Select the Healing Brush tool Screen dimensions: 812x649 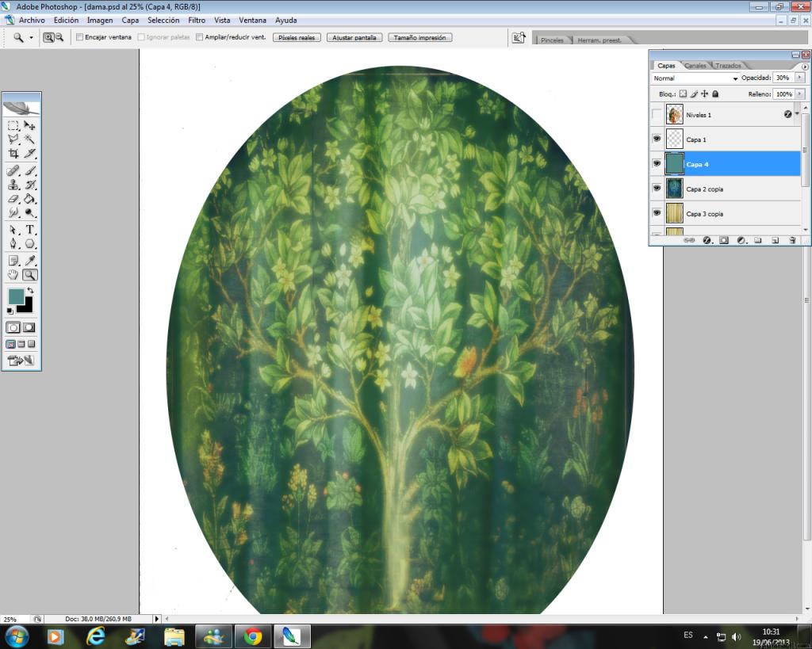(x=13, y=171)
